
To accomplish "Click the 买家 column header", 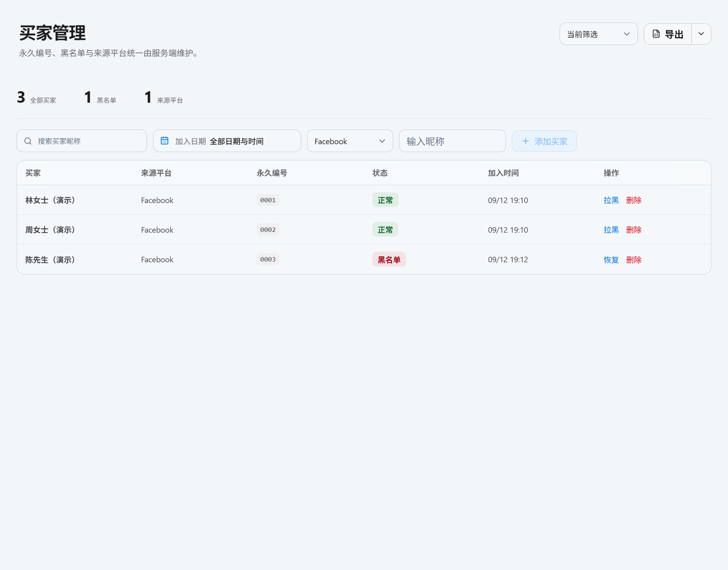I will [33, 173].
